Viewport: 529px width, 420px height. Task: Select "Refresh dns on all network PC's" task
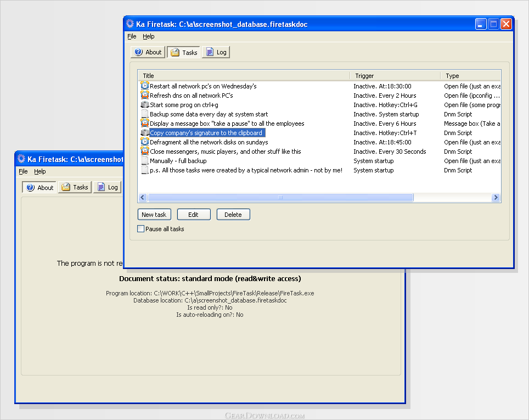192,96
